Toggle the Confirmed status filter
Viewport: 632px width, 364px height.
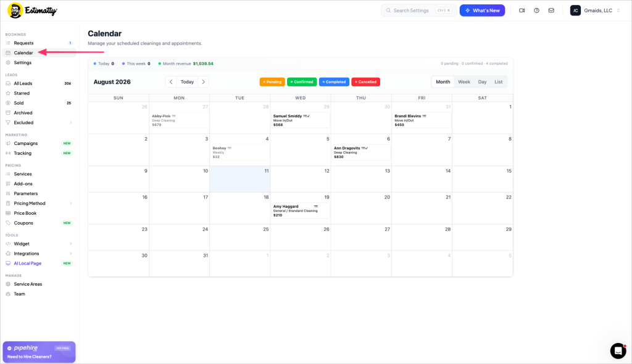(302, 82)
